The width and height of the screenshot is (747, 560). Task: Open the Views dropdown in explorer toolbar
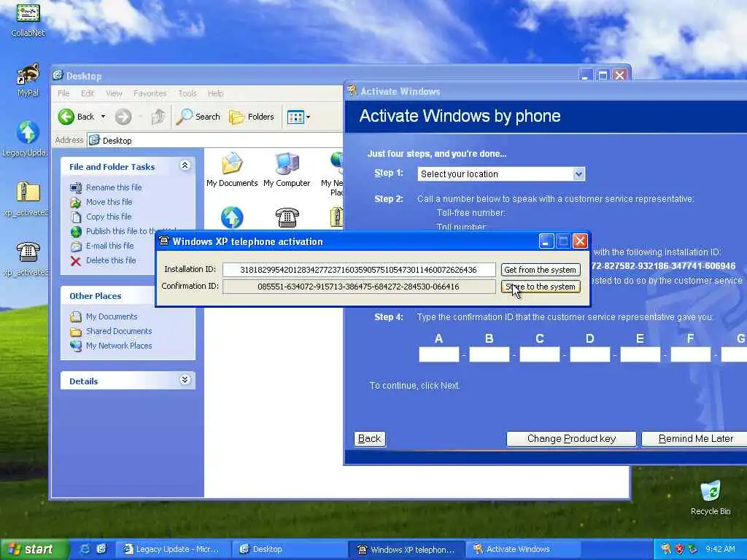pos(298,117)
